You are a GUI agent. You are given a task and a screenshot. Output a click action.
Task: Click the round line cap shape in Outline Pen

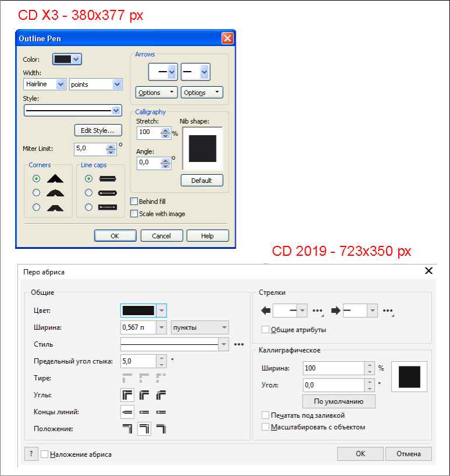(108, 193)
